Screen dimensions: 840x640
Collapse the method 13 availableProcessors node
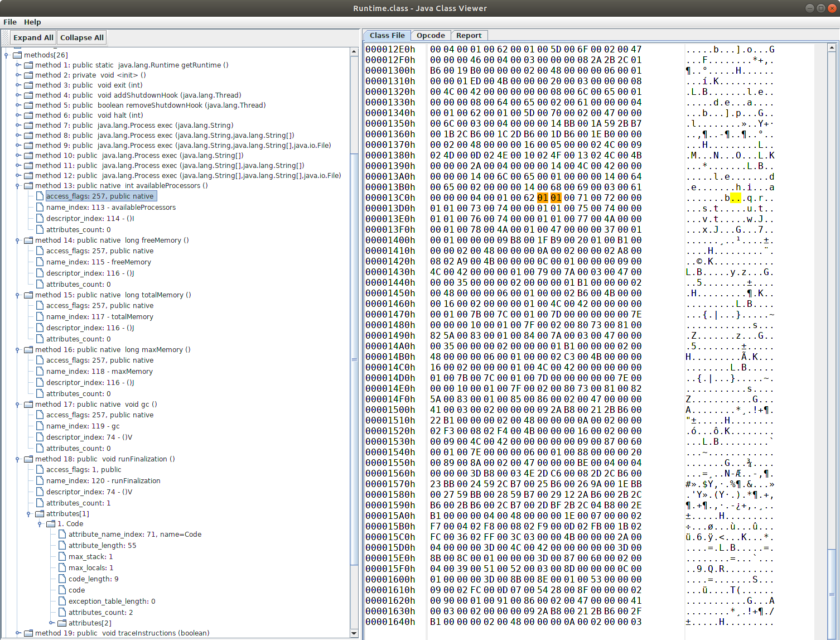pyautogui.click(x=18, y=185)
